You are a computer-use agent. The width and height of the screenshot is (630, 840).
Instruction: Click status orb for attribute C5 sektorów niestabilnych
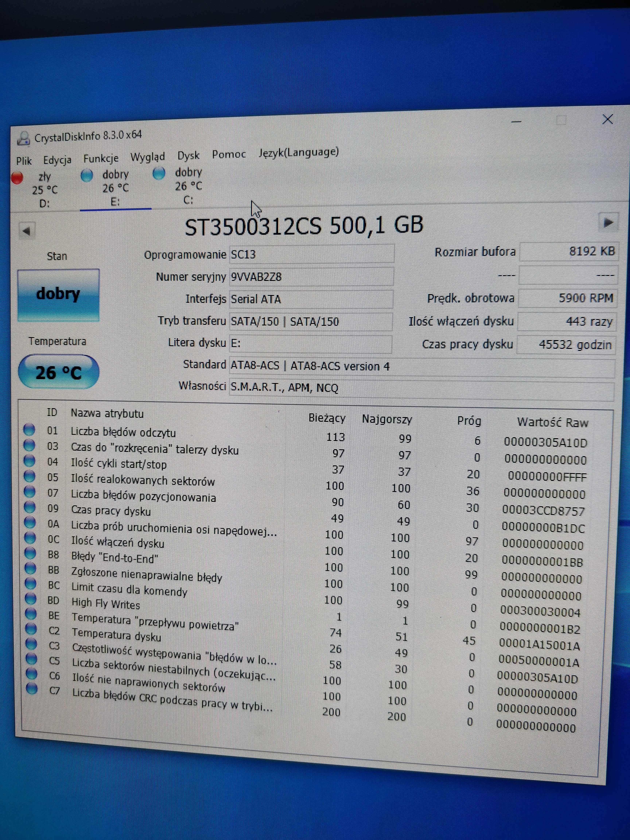(31, 658)
